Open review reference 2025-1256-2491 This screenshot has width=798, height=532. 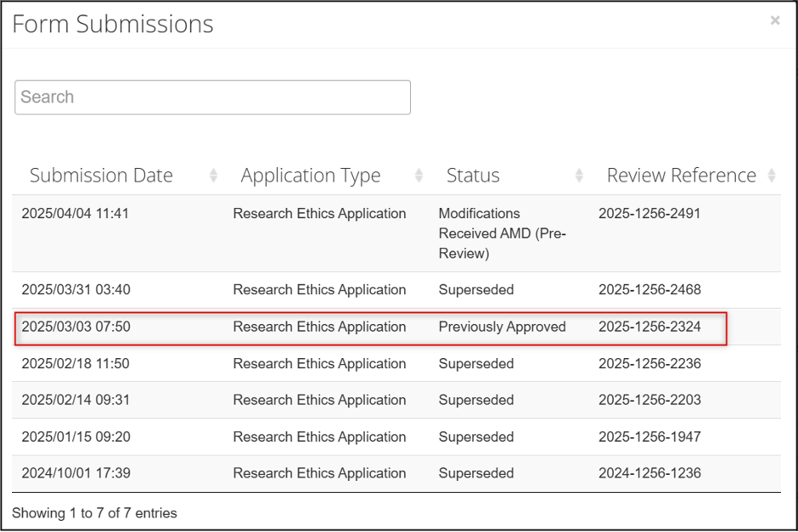(x=650, y=213)
